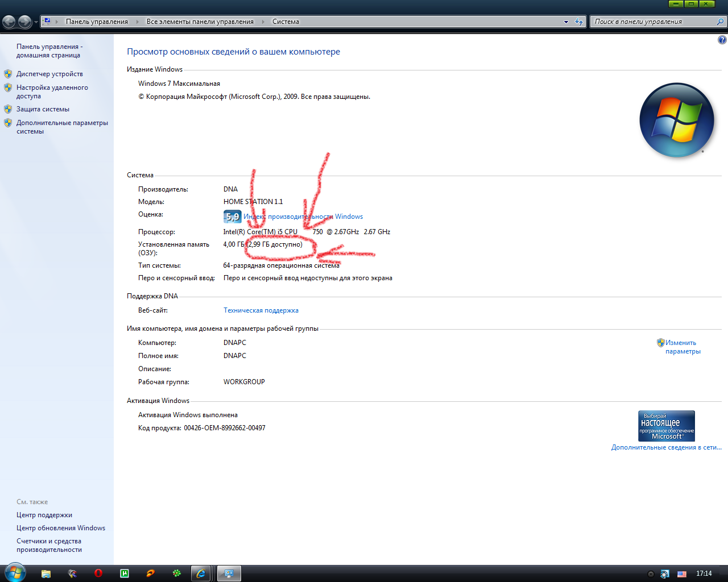Open Дополнительные параметры системы

point(62,127)
